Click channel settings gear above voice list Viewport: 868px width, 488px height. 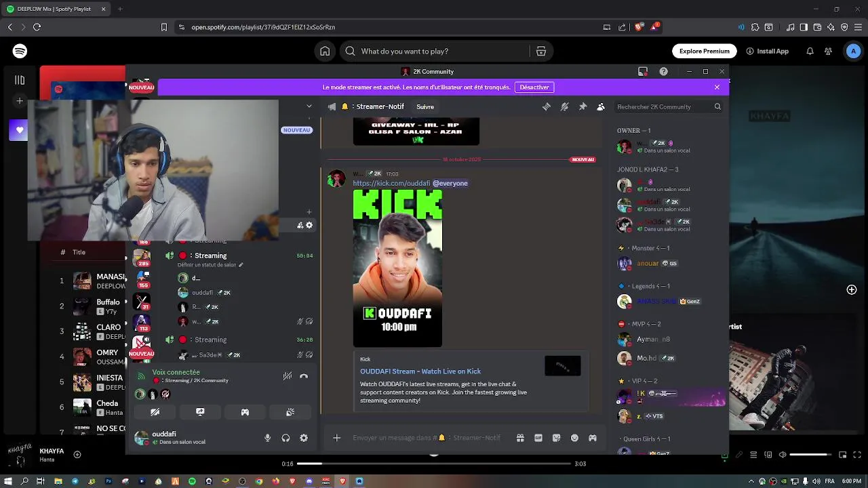point(309,225)
